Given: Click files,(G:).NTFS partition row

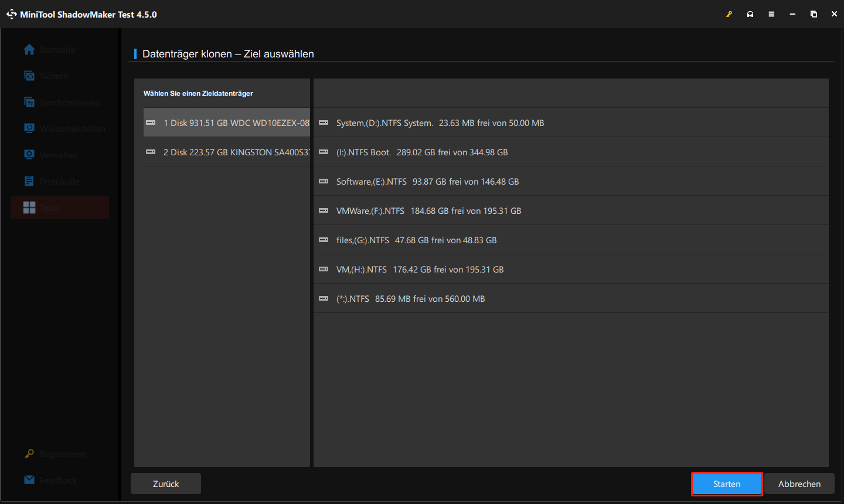Looking at the screenshot, I should click(x=571, y=240).
